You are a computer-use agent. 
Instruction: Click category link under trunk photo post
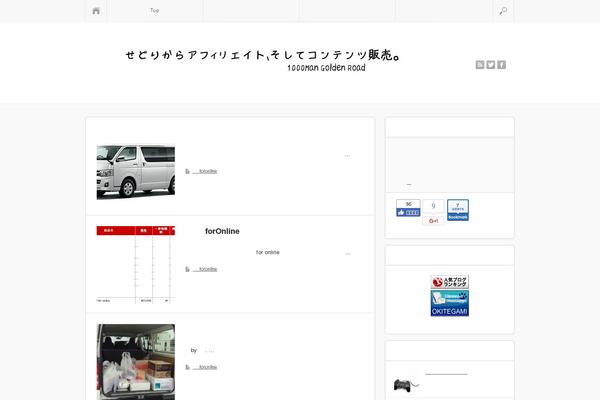205,367
